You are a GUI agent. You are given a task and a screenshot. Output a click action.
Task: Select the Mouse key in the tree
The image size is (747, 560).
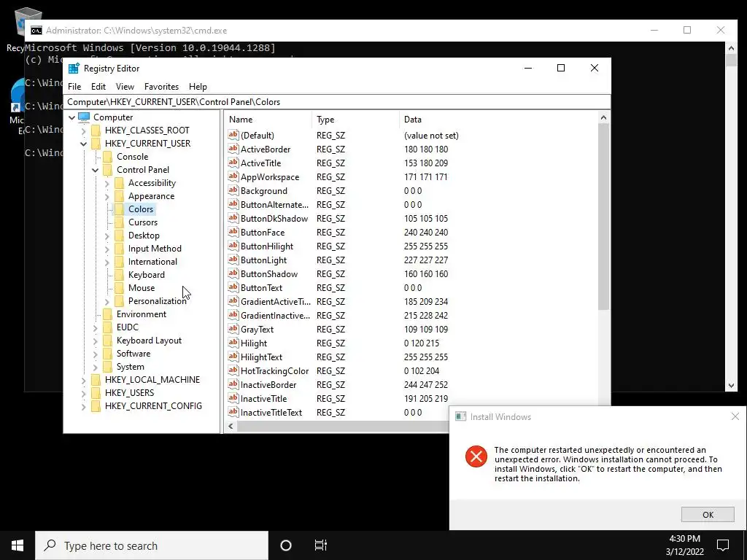tap(142, 288)
